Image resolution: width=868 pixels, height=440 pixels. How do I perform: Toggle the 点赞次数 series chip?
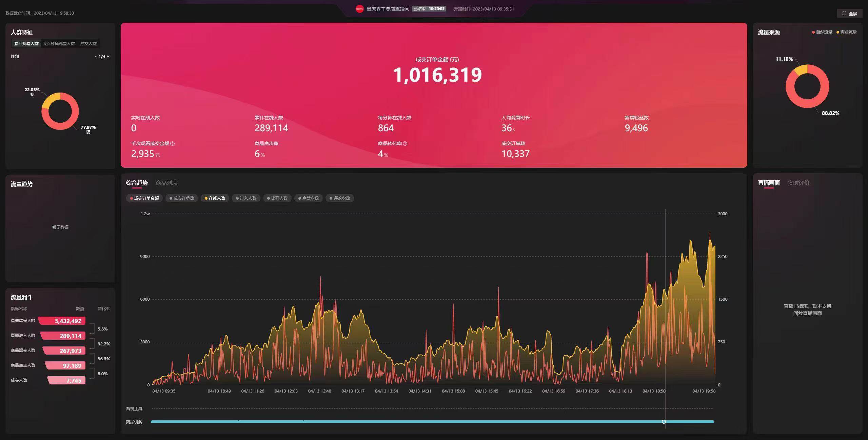coord(308,198)
